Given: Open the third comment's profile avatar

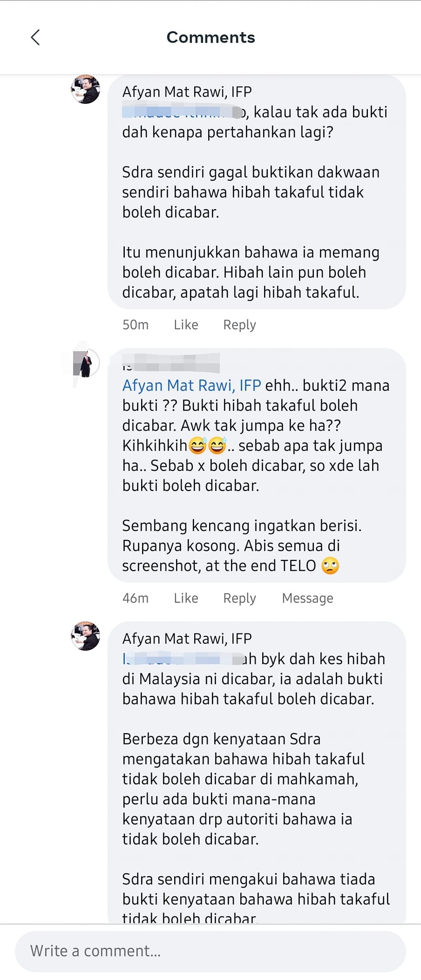Looking at the screenshot, I should pos(86,636).
